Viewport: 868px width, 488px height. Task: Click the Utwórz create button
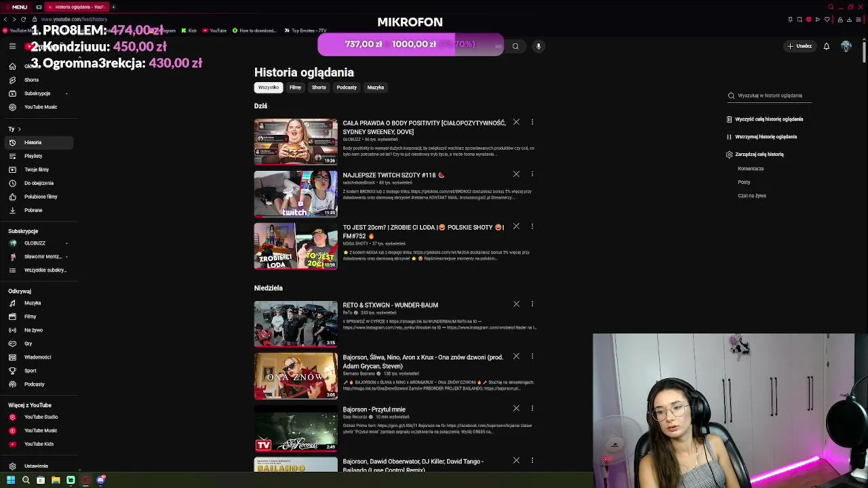(x=800, y=46)
